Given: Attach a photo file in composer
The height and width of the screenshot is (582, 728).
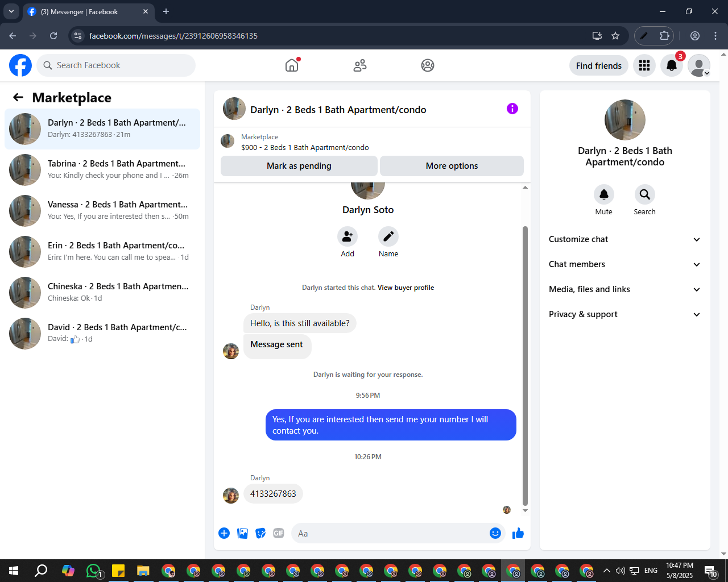Looking at the screenshot, I should coord(242,533).
